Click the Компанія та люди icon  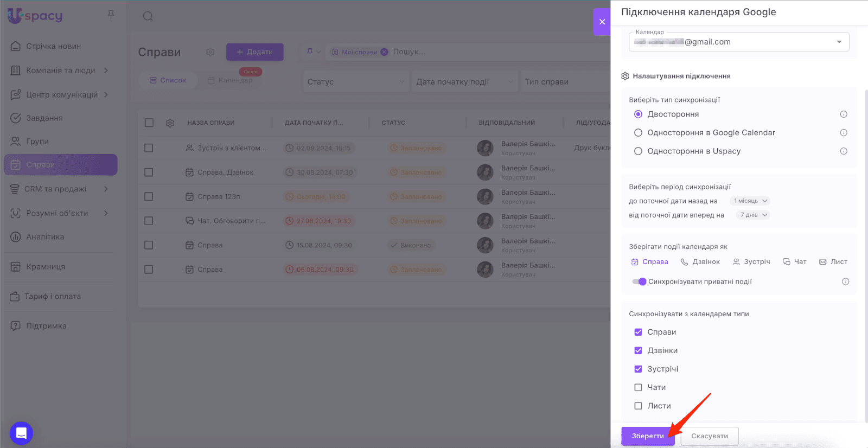(x=16, y=71)
